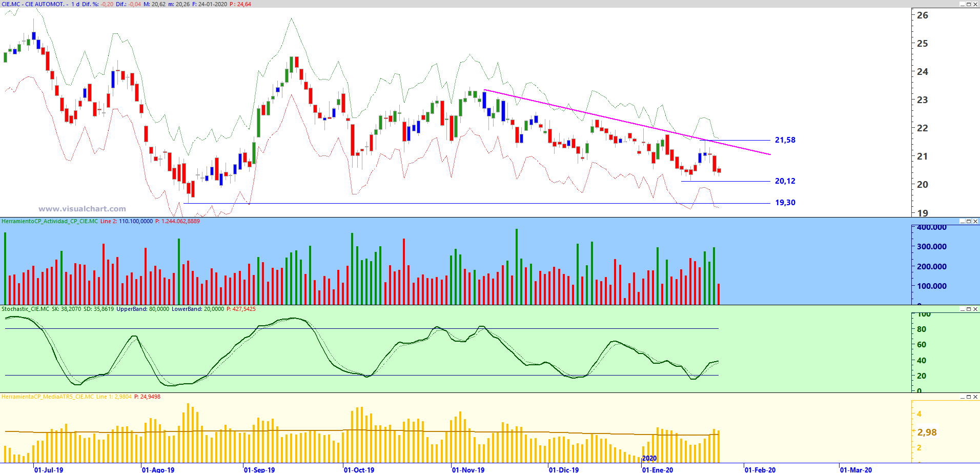Close the CIE.MC price chart pane

tap(975, 4)
